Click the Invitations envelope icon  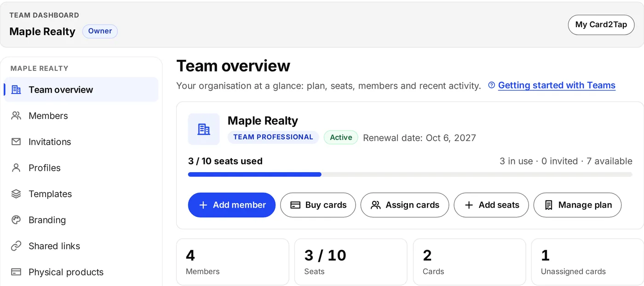(16, 142)
